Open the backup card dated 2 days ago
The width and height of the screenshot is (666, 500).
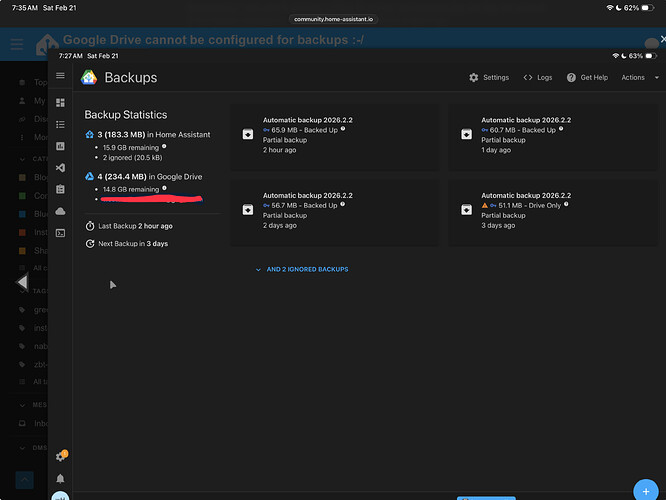click(335, 212)
